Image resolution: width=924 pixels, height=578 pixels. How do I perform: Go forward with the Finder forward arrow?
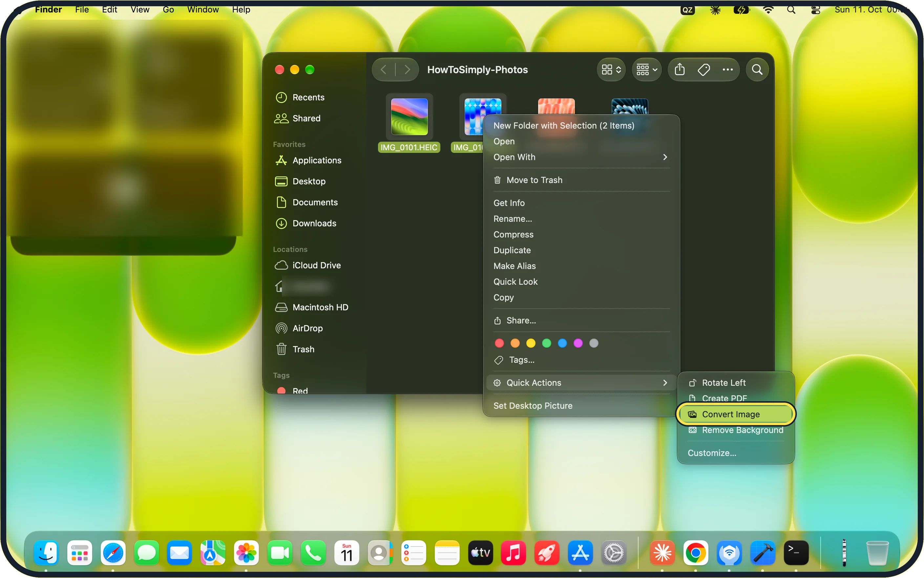click(407, 70)
